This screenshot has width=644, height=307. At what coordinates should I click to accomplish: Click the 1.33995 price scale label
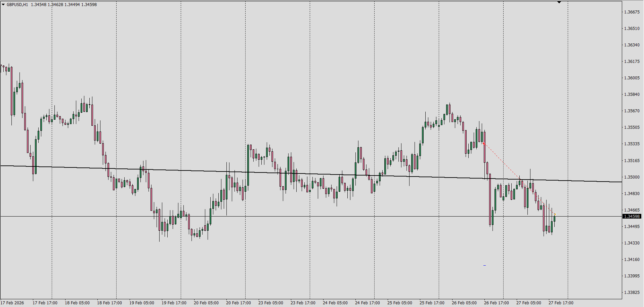coord(632,276)
